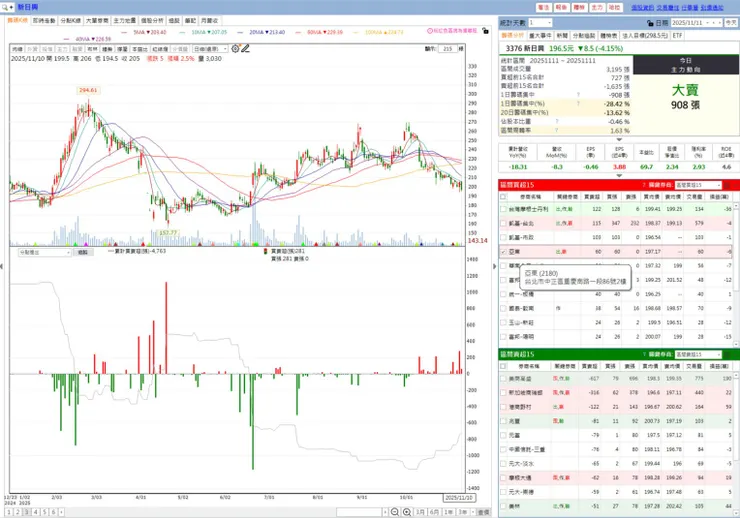Open the 月營收 tab
Screen dimensions: 740x518
pyautogui.click(x=210, y=21)
